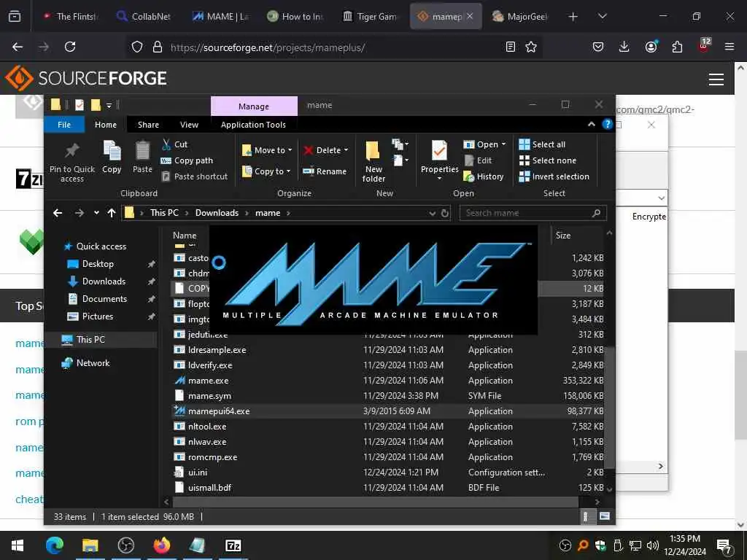Open Firefox application menu button
Screen dimensions: 747x560
coord(729,47)
